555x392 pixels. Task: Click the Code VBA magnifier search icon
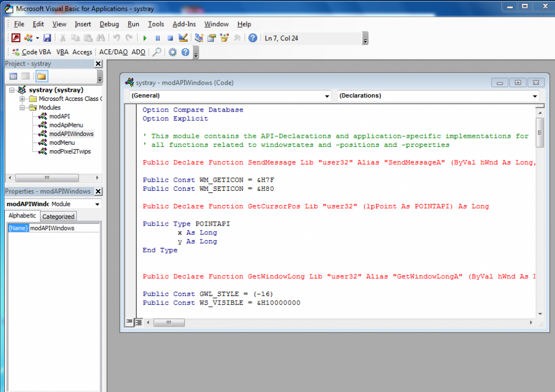point(157,52)
